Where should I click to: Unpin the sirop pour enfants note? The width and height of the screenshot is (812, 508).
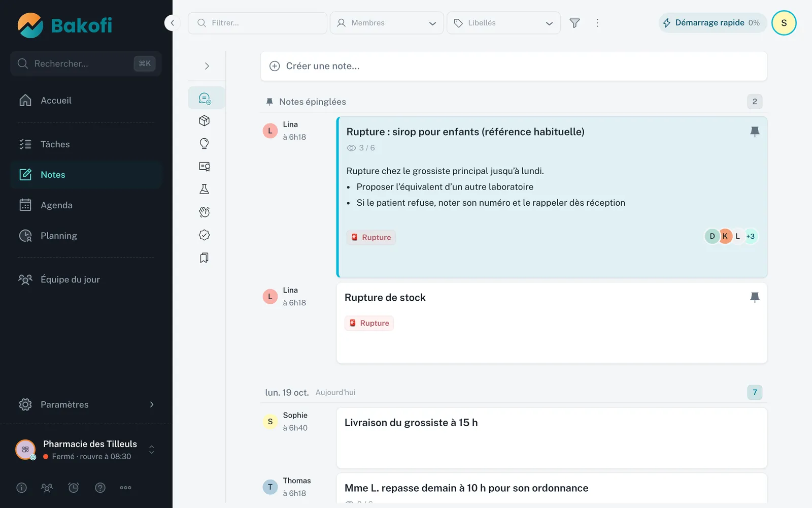[x=755, y=132]
